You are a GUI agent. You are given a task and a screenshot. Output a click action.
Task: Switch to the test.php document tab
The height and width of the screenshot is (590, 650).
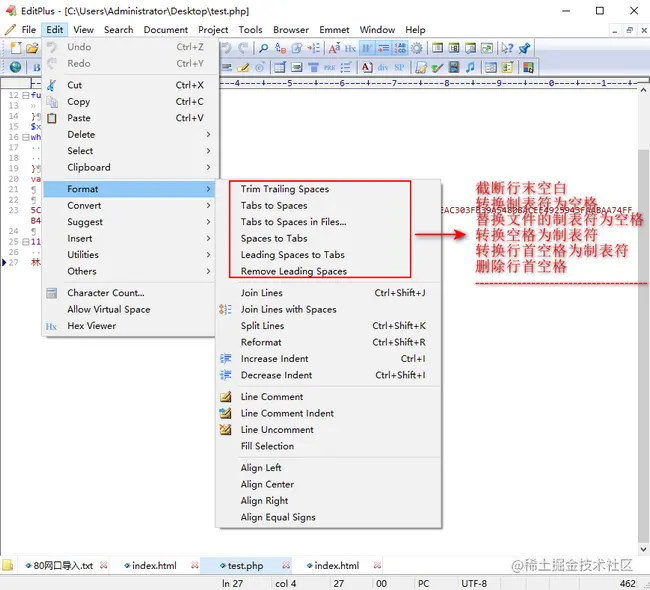pos(245,566)
